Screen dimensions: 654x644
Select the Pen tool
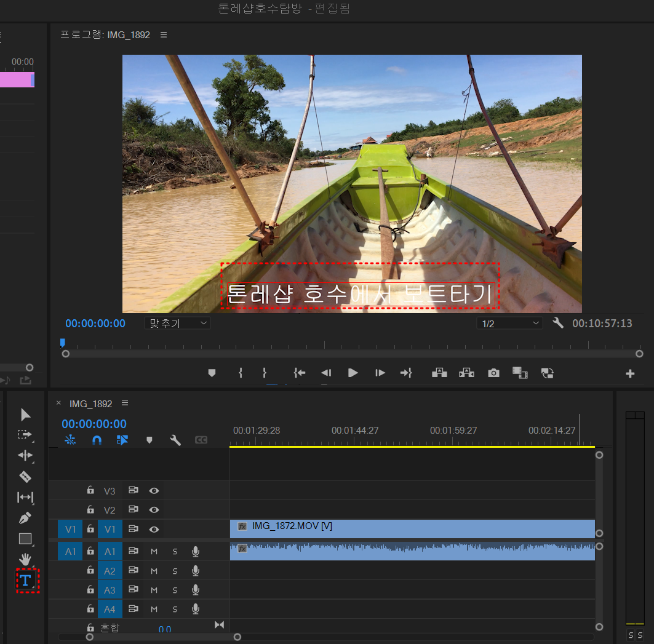pyautogui.click(x=25, y=518)
